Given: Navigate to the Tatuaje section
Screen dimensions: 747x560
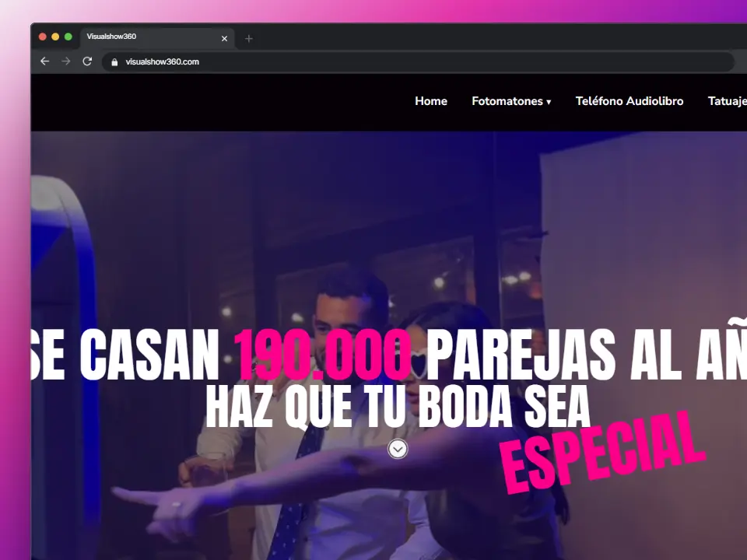Looking at the screenshot, I should point(727,101).
